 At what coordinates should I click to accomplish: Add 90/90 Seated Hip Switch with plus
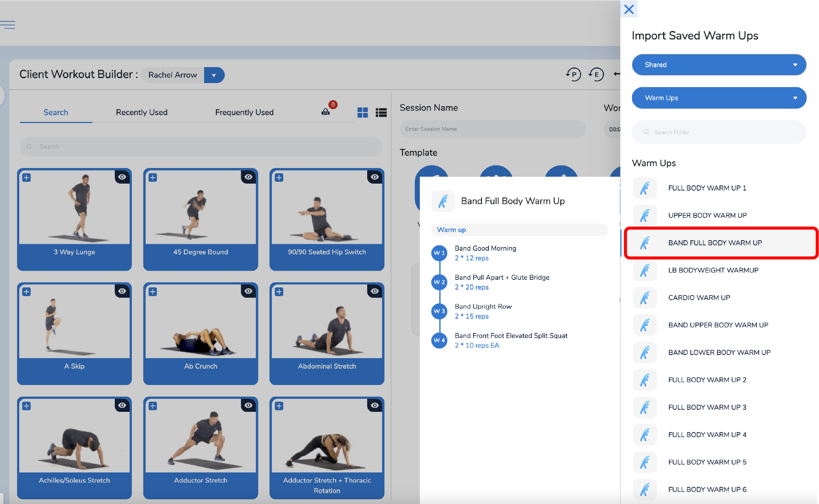coord(279,177)
